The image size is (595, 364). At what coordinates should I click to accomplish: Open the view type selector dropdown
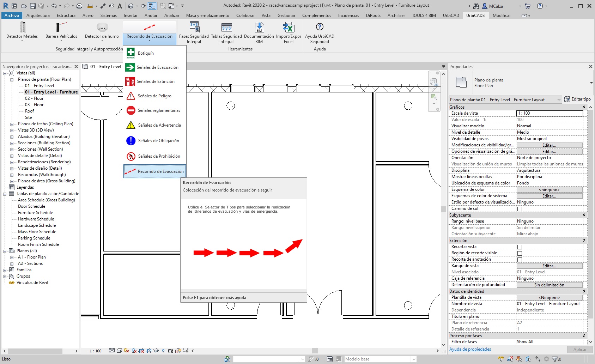coord(591,83)
